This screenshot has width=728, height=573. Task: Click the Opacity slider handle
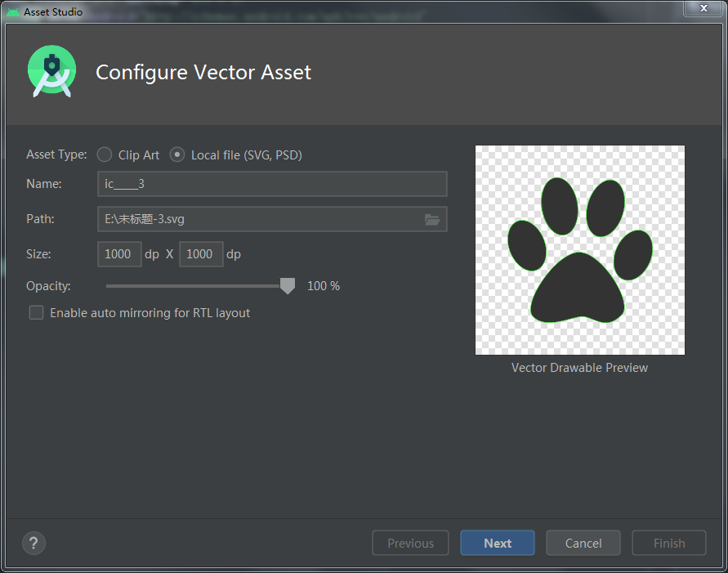287,285
